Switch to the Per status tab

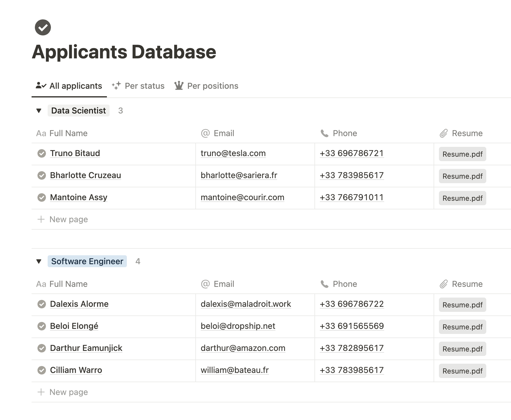click(144, 86)
